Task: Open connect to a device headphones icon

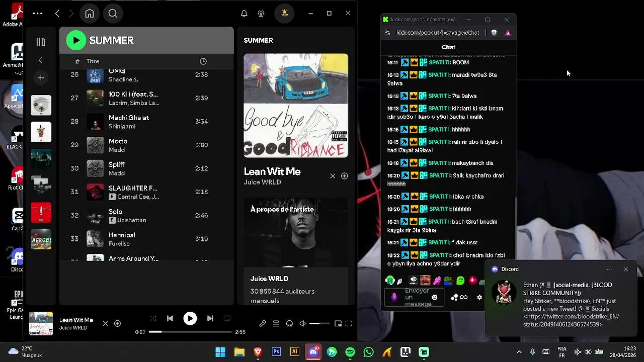Action: click(289, 324)
